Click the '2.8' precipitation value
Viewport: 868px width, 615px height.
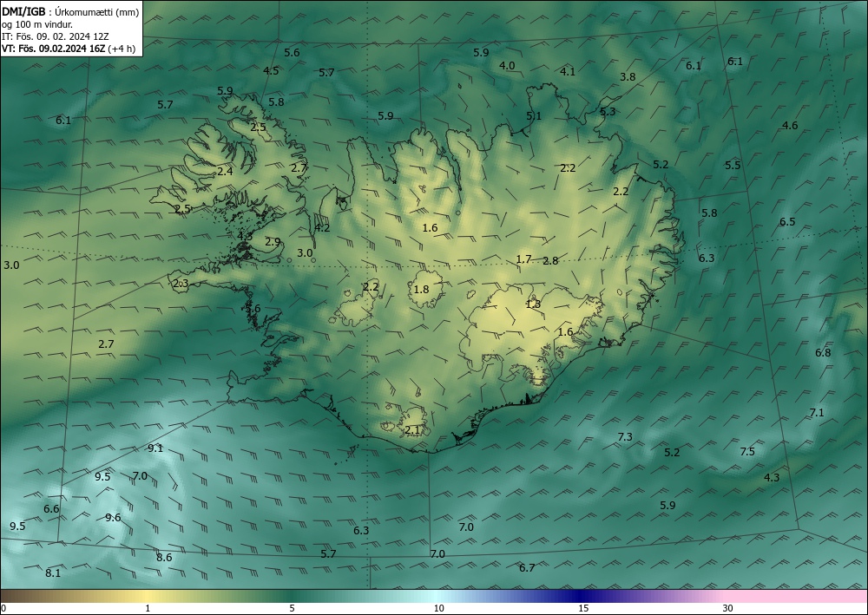click(551, 261)
